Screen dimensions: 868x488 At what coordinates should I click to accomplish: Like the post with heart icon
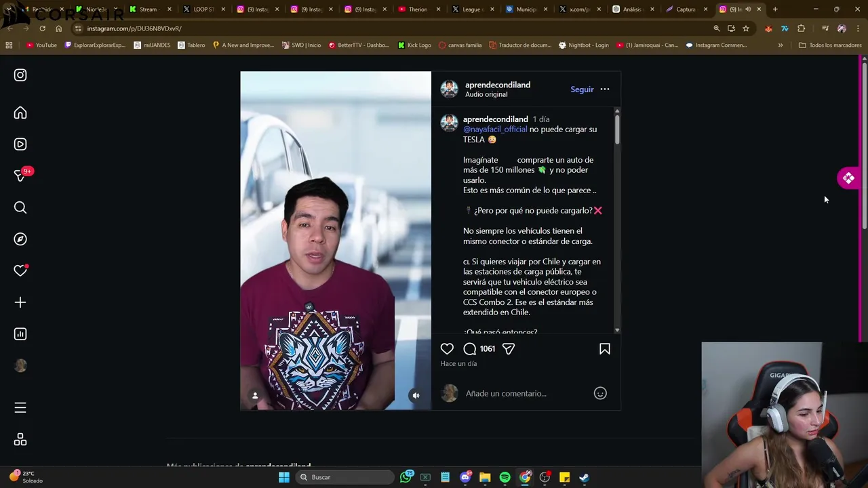click(447, 348)
